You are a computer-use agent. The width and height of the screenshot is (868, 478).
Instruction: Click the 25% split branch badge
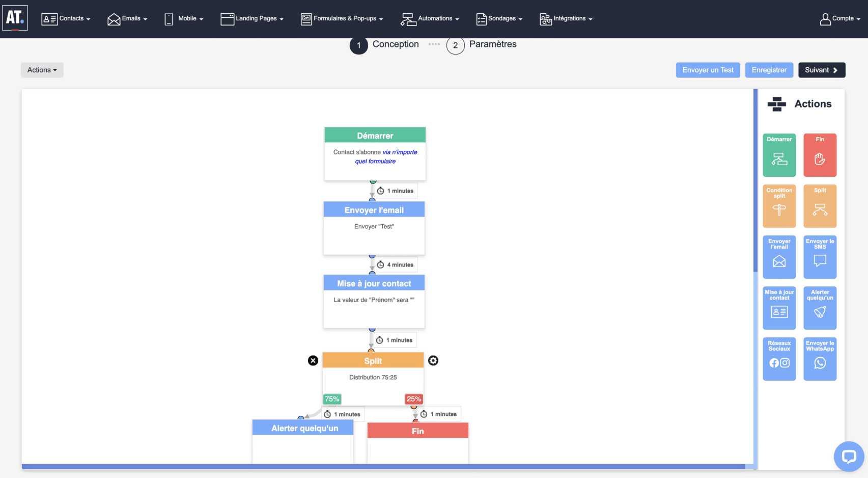414,399
